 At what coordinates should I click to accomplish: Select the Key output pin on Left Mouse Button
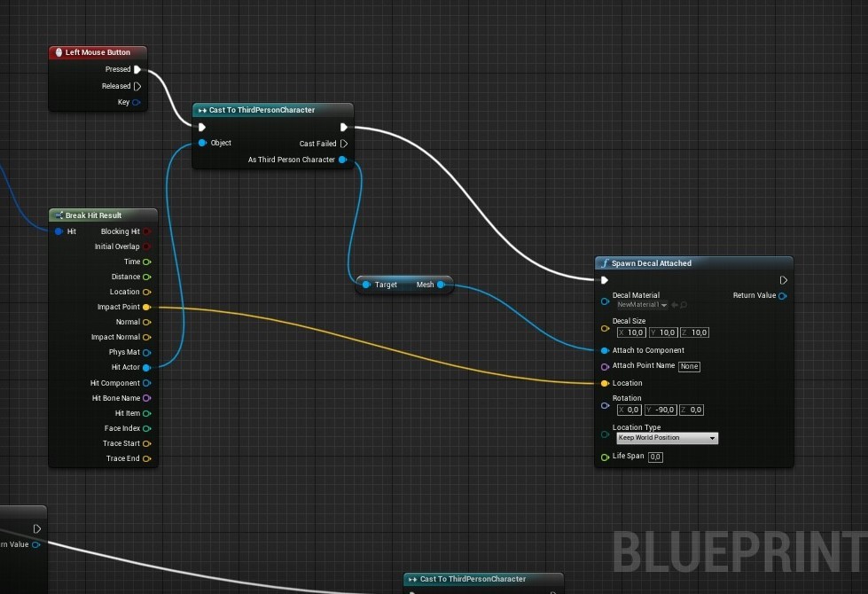[x=137, y=103]
